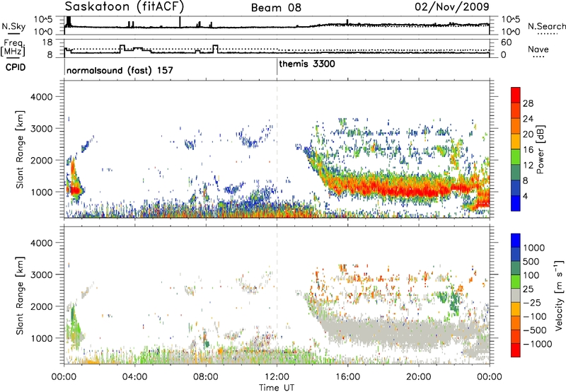Image resolution: width=566 pixels, height=392 pixels.
Task: Click the '60' tick on Nave axis
Action: (x=507, y=42)
